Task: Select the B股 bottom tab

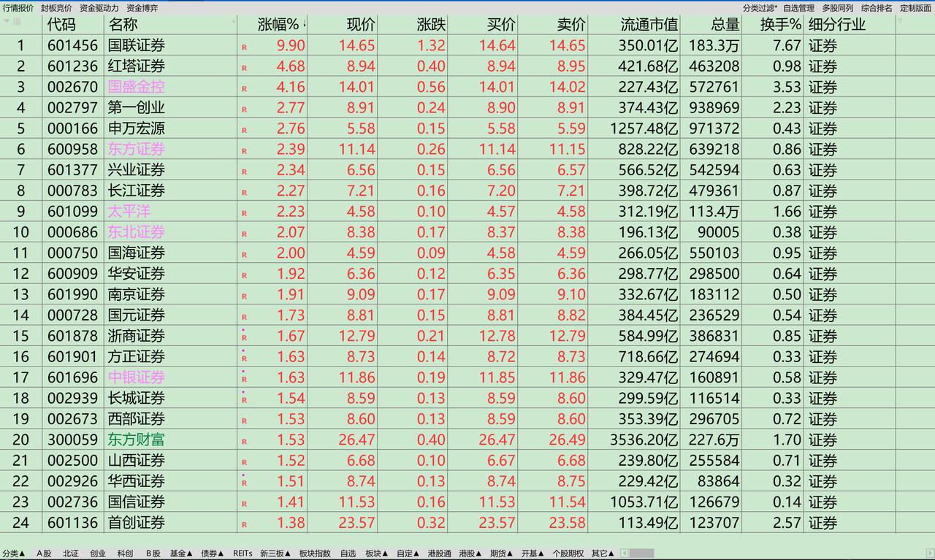Action: pos(153,553)
